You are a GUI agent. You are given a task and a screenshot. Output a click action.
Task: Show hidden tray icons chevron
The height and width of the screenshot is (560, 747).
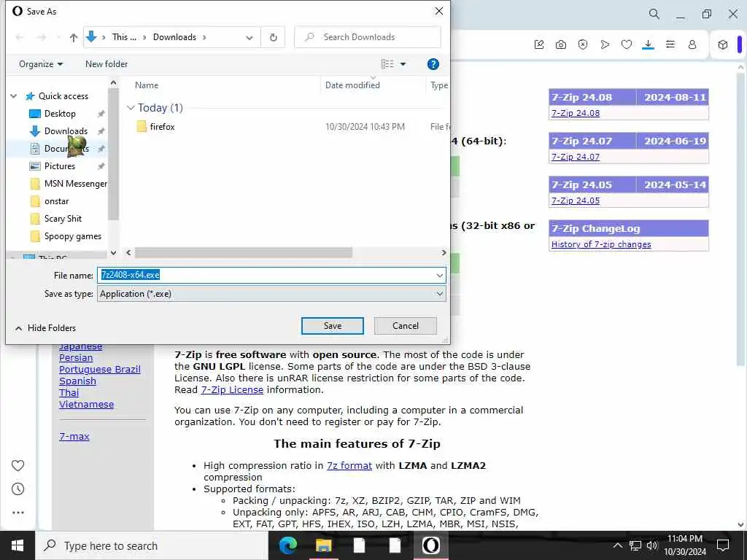(x=617, y=545)
